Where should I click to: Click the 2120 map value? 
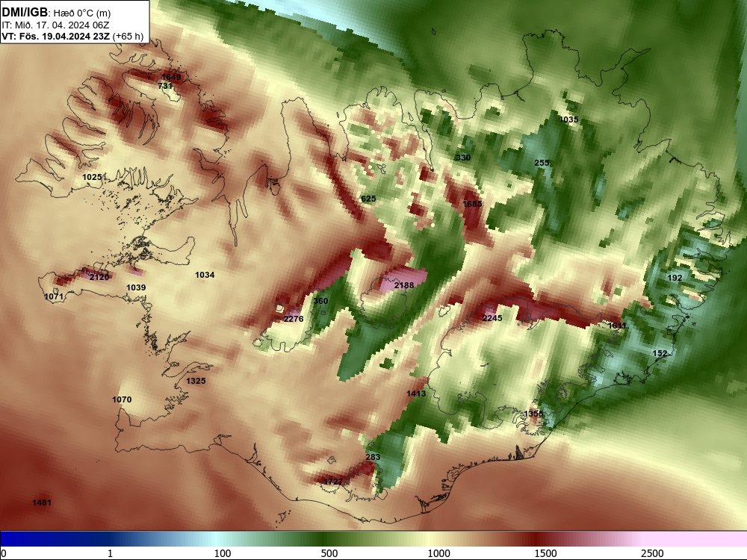tap(99, 277)
